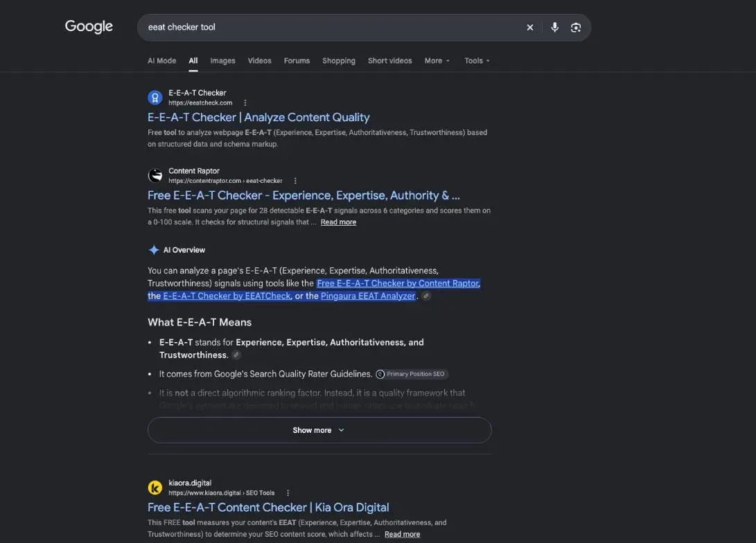
Task: Open 'Free E-E-A-T Checker - Experience, Expertise' result
Action: (x=304, y=195)
